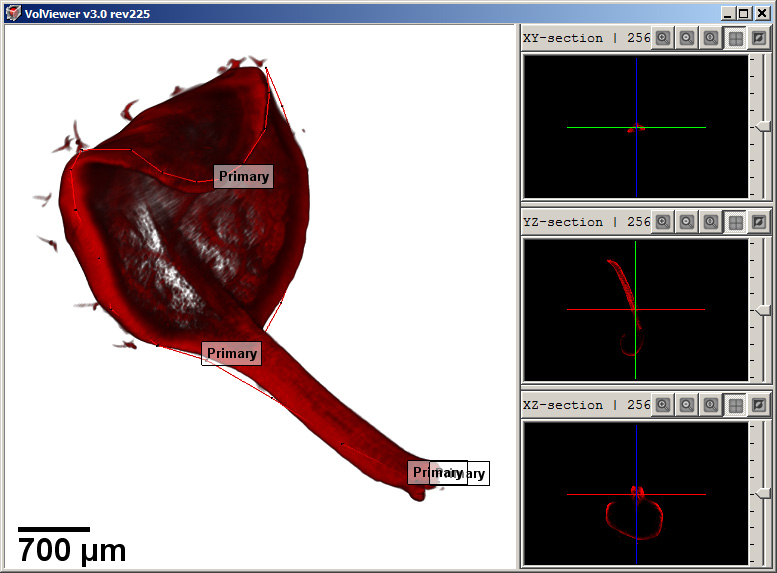Click zoom in icon for XY-section
The image size is (777, 573).
tap(662, 38)
